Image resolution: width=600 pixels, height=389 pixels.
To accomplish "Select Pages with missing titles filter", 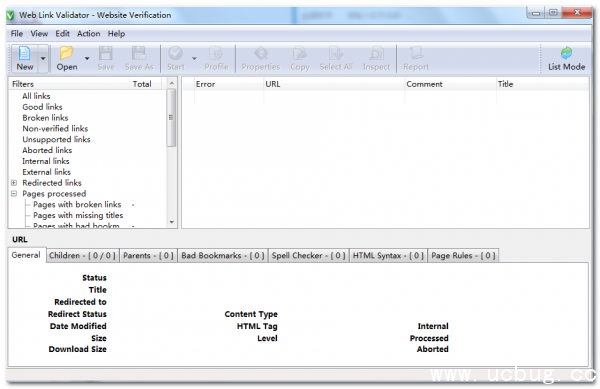I will point(78,215).
